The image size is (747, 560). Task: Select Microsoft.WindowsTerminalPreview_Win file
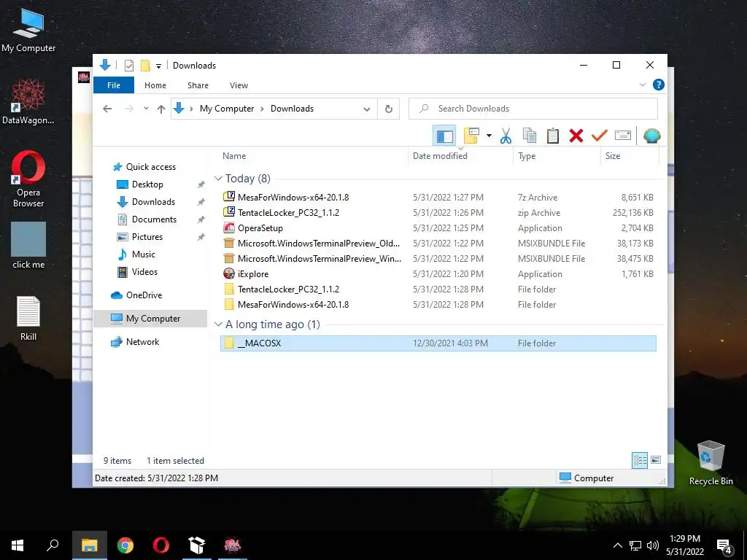[x=438, y=258]
